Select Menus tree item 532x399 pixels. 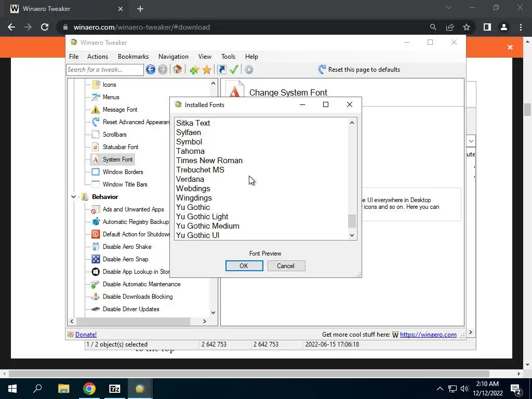111,97
